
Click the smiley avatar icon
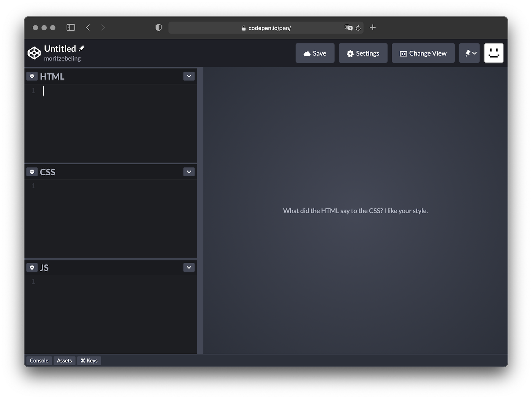[x=494, y=53]
